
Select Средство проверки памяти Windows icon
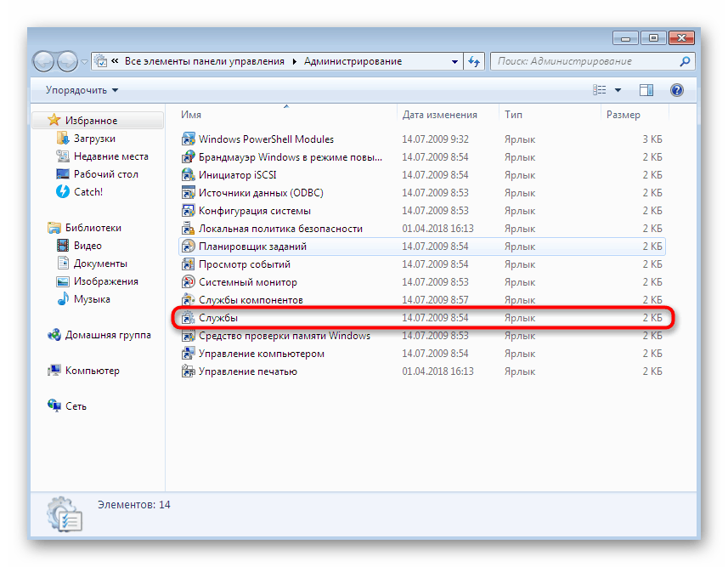[x=188, y=336]
